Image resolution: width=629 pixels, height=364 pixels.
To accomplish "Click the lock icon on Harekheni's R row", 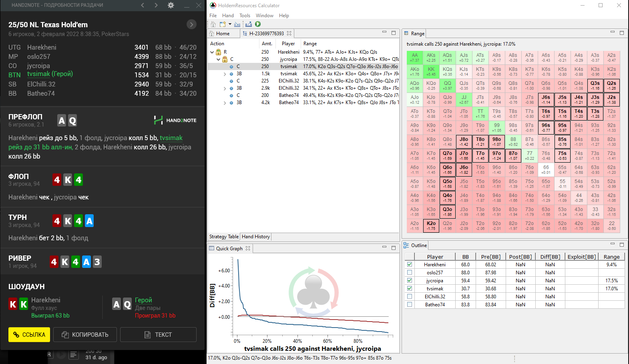I will point(219,52).
